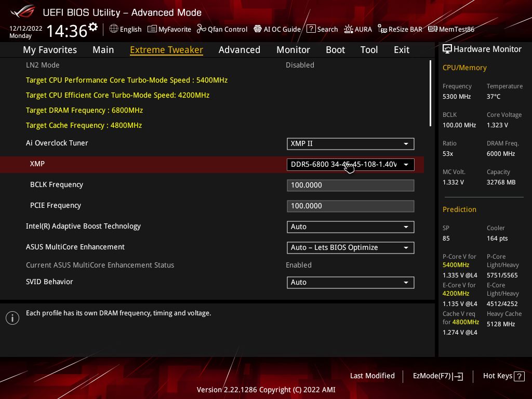The height and width of the screenshot is (399, 532).
Task: Open the Boot tab
Action: tap(335, 49)
